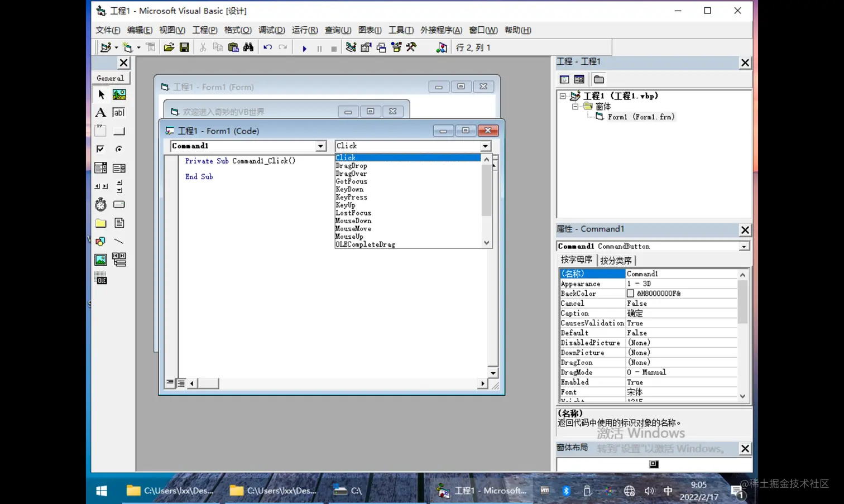The height and width of the screenshot is (504, 844).
Task: Open the 工程(P) menu
Action: (205, 30)
